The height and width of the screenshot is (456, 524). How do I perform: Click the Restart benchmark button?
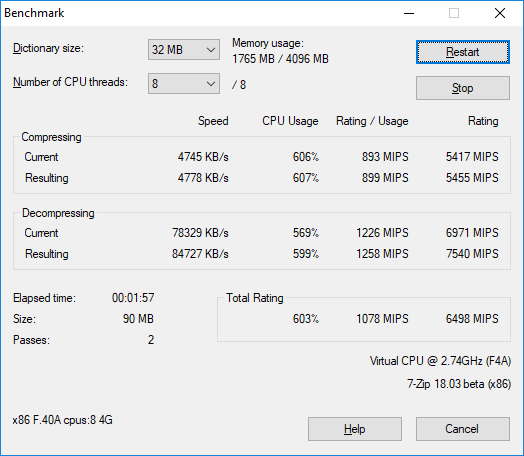(463, 52)
